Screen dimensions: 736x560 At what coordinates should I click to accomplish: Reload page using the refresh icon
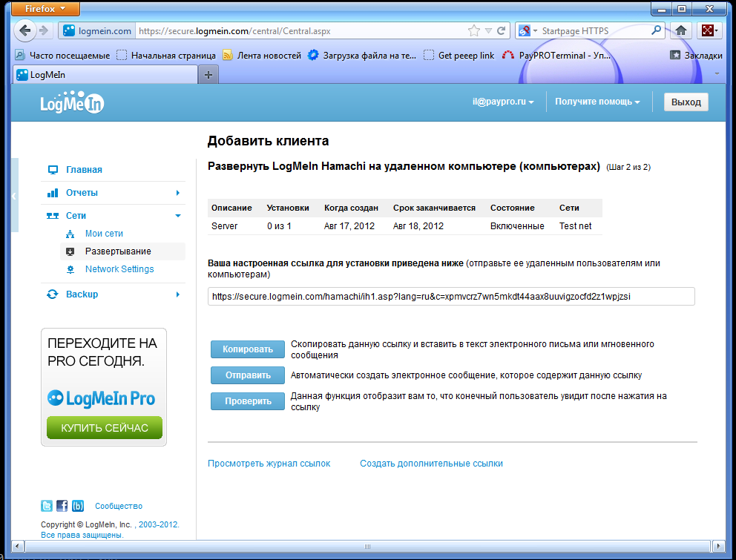tap(502, 31)
